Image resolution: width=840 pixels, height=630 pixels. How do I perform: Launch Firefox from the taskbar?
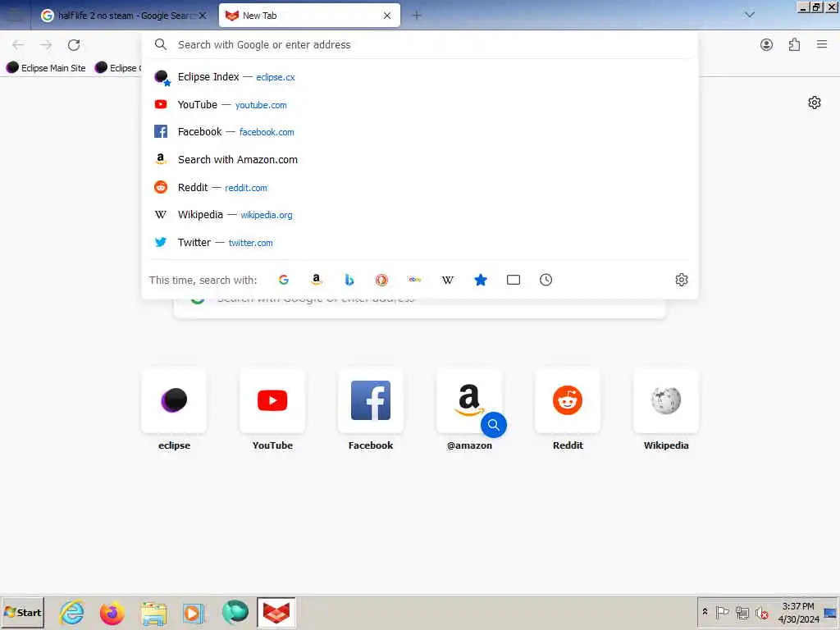point(112,612)
